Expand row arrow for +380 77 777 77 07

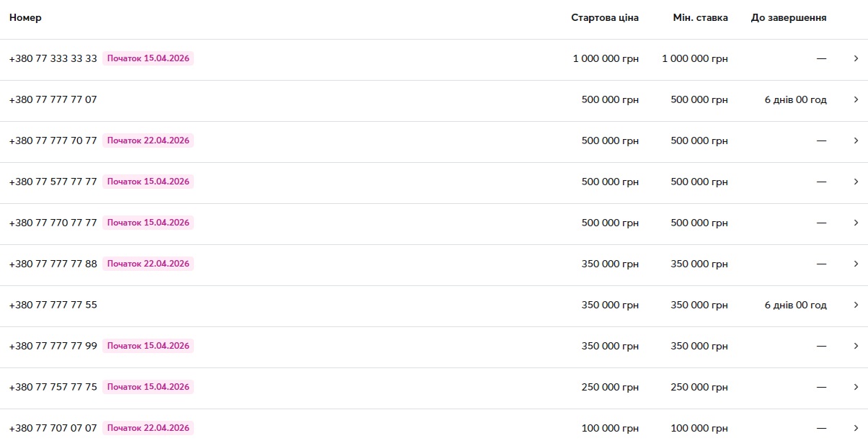(856, 100)
